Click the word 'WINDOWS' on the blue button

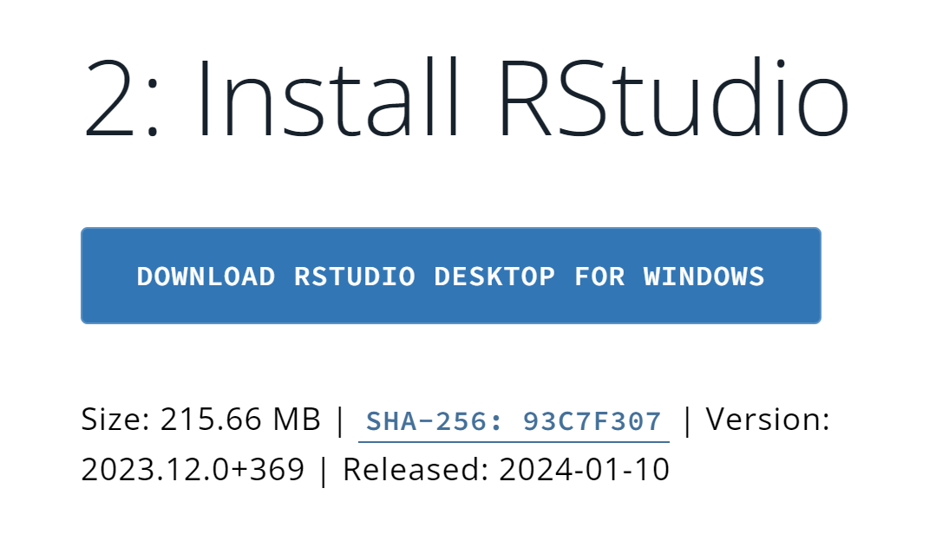tap(704, 277)
